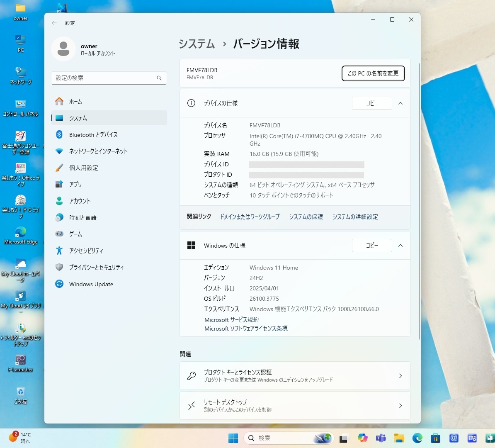Click the taskbar 検索 search box
Viewport: 495px width, 448px height.
click(289, 438)
